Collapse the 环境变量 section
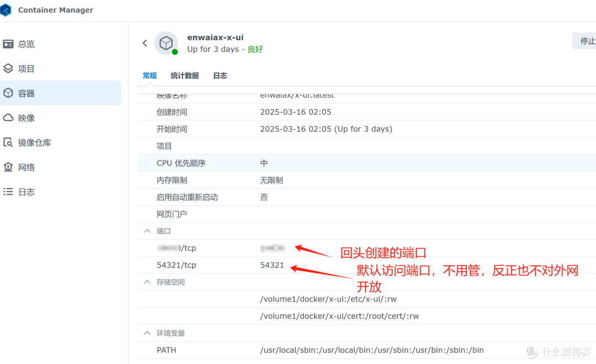Screen dimensions: 596x364 point(147,333)
